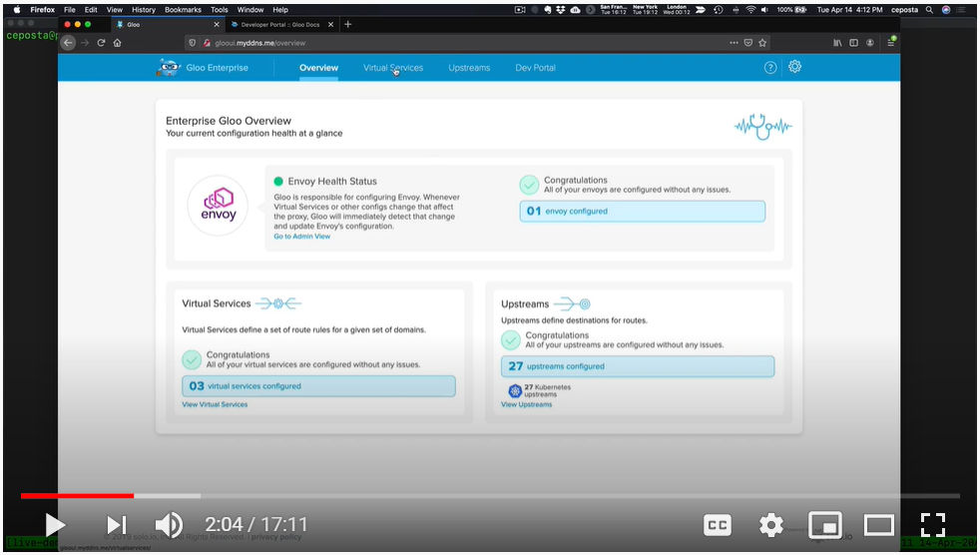Follow the View Upstreams link
Viewport: 980px width, 555px height.
click(x=526, y=404)
